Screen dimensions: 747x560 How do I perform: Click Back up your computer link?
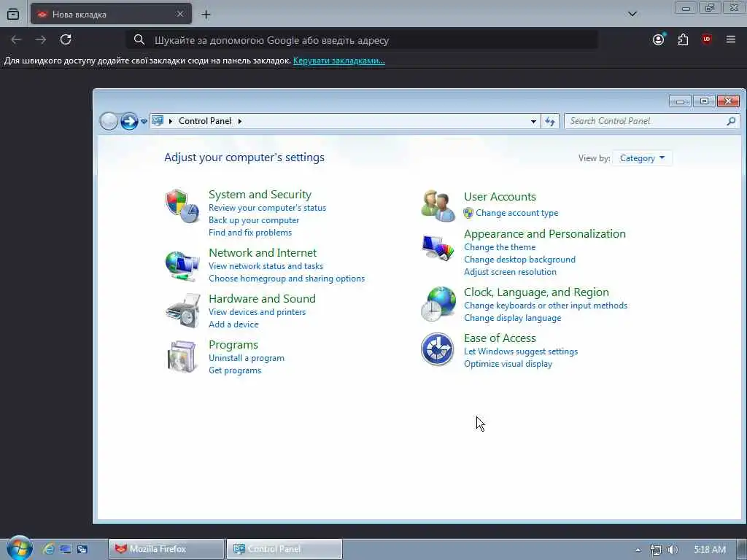click(x=254, y=220)
